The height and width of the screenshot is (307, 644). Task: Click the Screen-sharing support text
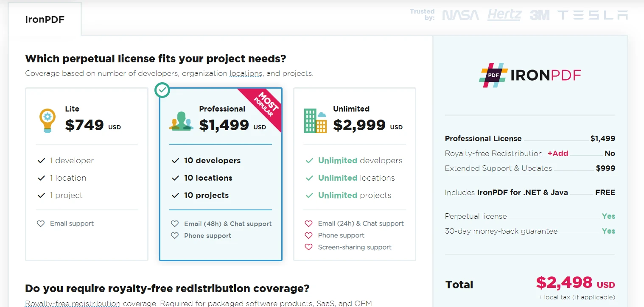pyautogui.click(x=355, y=247)
